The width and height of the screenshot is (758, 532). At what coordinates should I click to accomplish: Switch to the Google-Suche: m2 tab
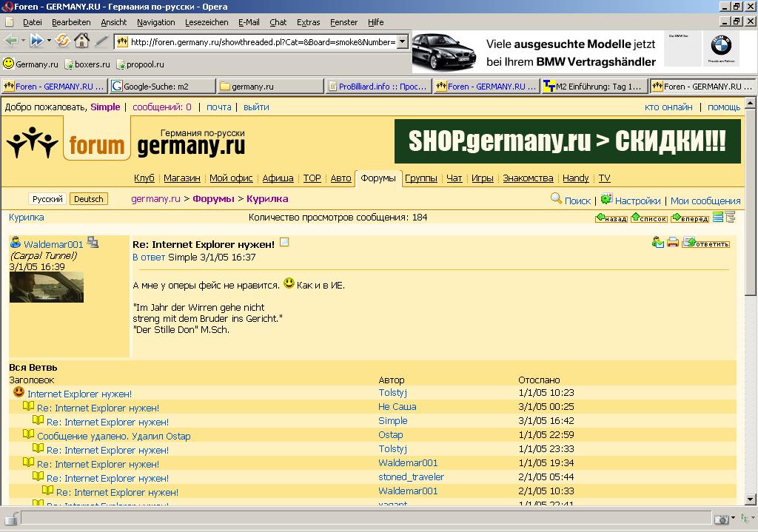click(x=162, y=87)
